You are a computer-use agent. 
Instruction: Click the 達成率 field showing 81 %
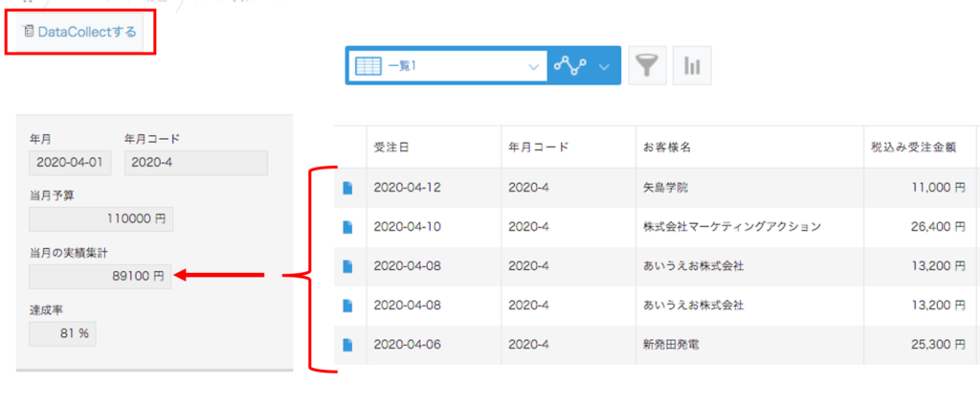coord(62,333)
